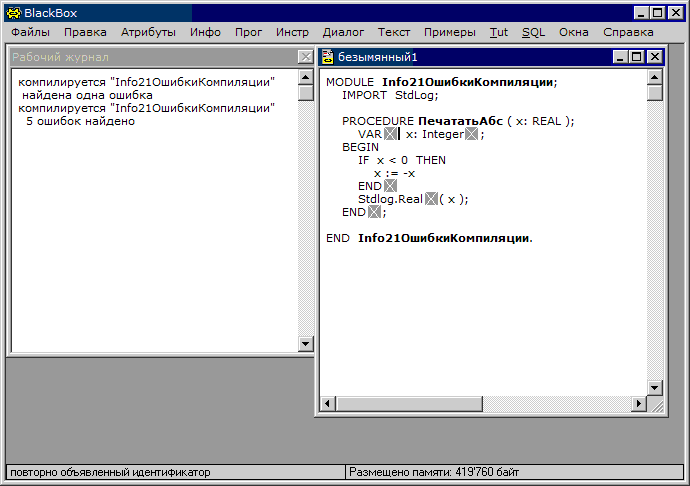Click the editor window resize grip
Image resolution: width=690 pixels, height=486 pixels.
[655, 404]
